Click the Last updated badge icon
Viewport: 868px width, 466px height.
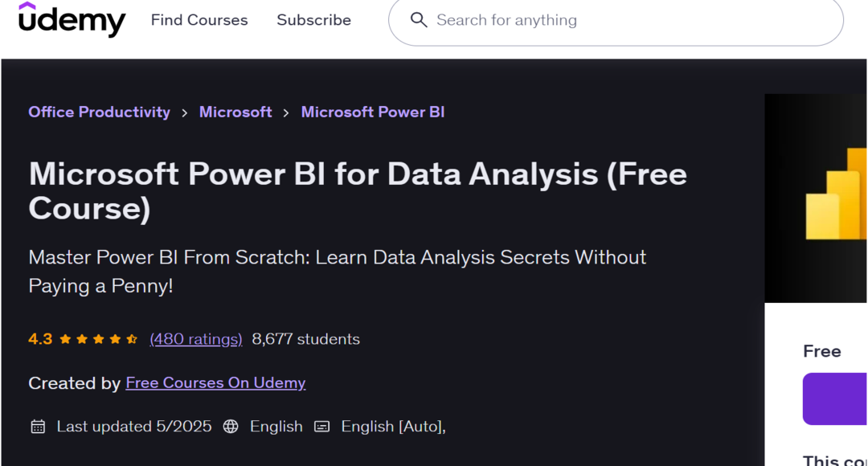point(38,427)
